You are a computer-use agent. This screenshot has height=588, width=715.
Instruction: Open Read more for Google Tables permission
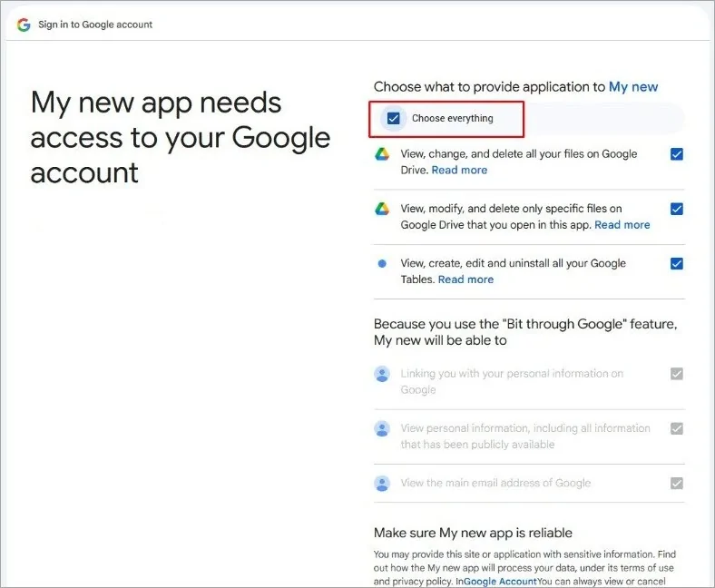point(465,279)
